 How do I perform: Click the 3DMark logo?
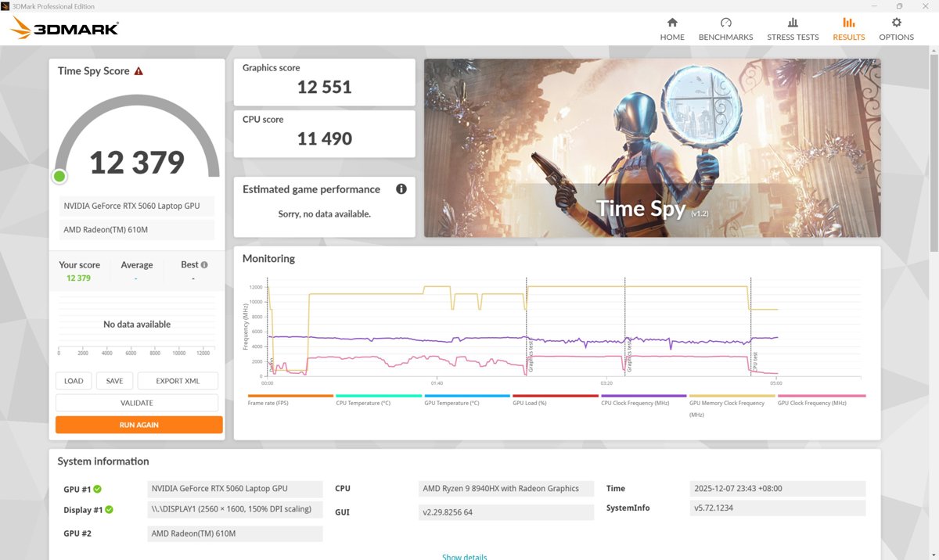[64, 27]
